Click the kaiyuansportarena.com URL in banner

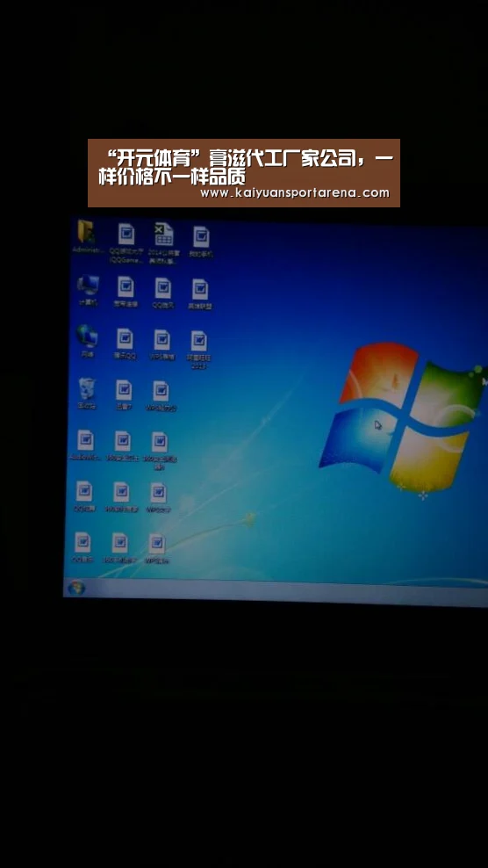point(295,193)
